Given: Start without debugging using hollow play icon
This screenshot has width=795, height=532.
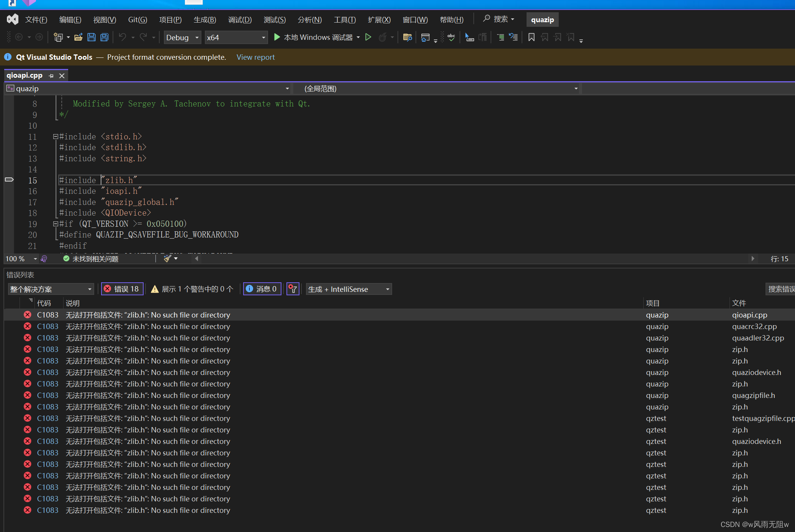Looking at the screenshot, I should point(368,37).
